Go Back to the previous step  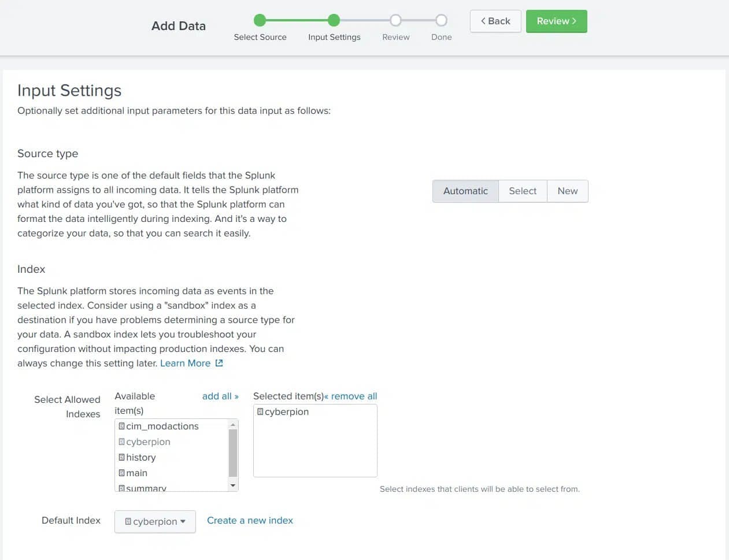(495, 21)
